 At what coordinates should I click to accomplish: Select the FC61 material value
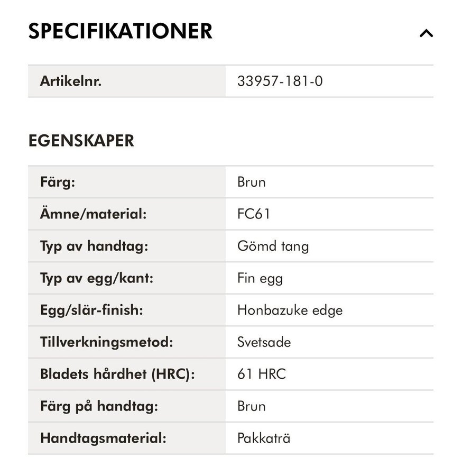(x=254, y=214)
